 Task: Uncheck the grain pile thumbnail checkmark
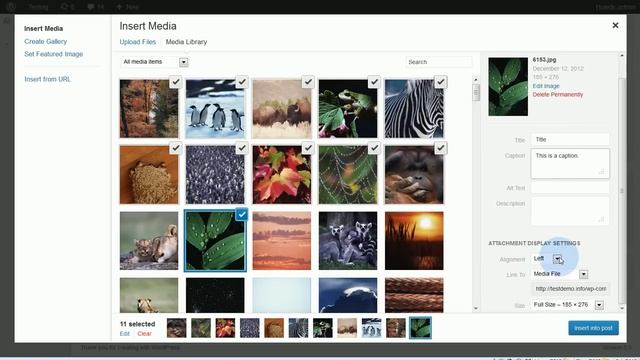pos(176,148)
